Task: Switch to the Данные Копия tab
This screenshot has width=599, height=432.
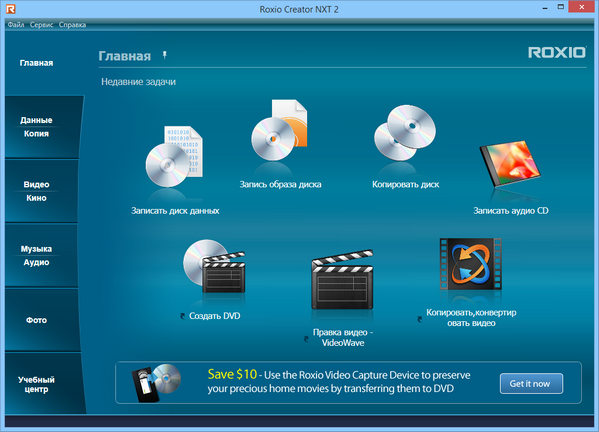Action: pos(43,127)
